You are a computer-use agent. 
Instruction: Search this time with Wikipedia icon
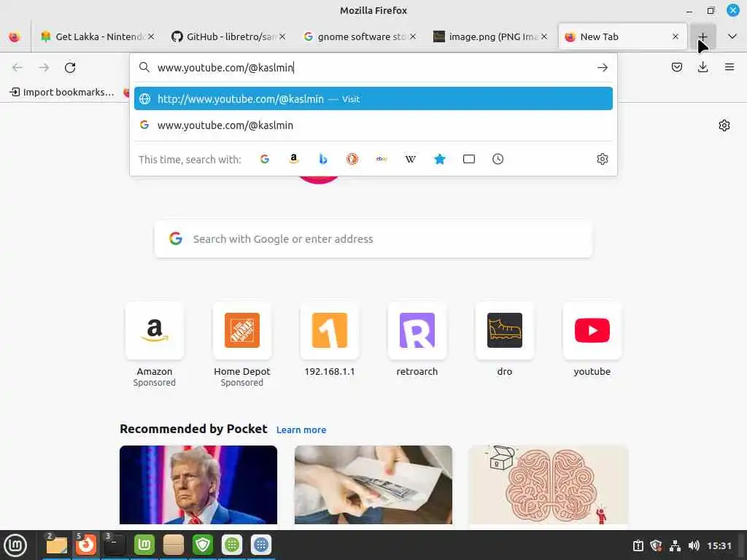[411, 159]
